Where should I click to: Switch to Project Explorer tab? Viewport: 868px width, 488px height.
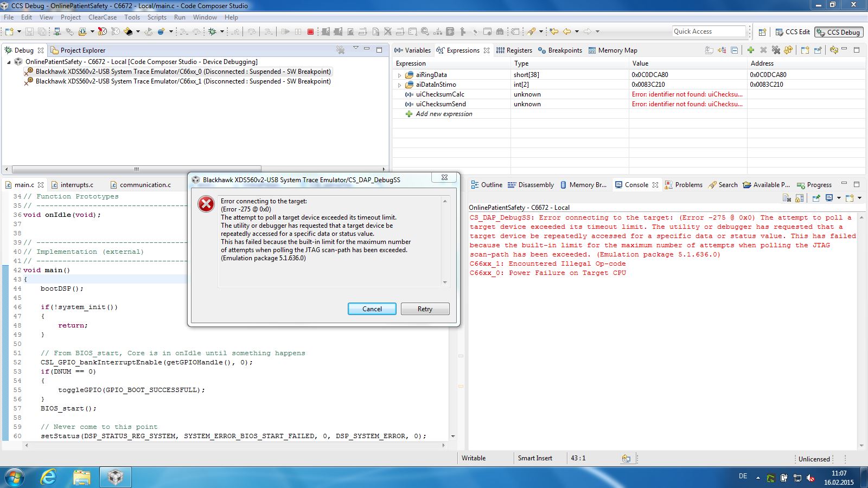tap(78, 50)
